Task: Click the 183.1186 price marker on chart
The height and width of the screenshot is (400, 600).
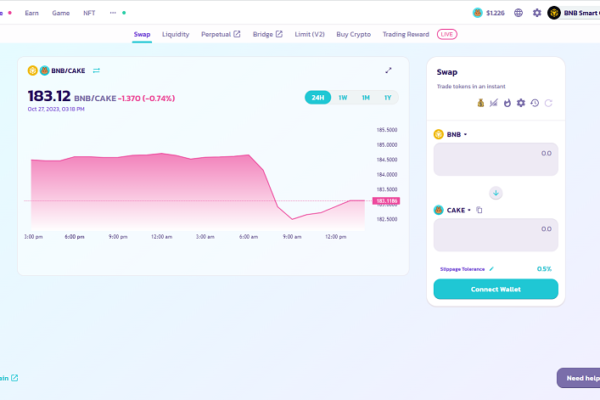Action: [x=386, y=201]
